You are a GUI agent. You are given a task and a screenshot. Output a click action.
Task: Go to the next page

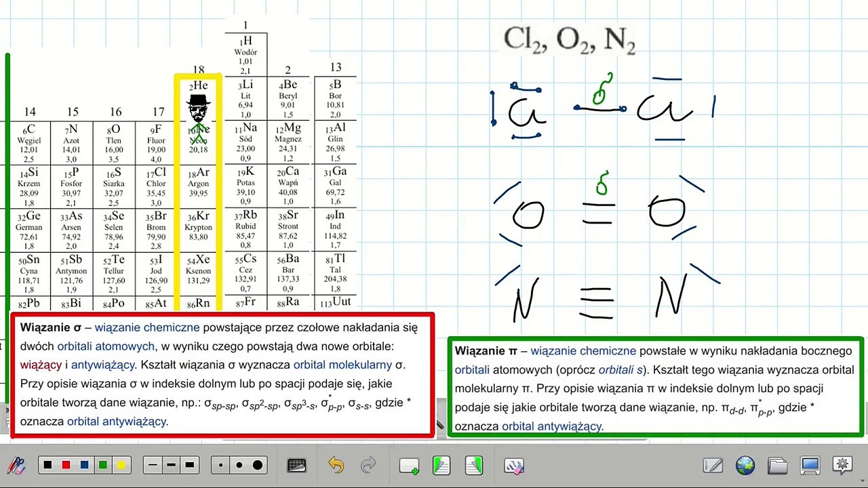coord(474,466)
